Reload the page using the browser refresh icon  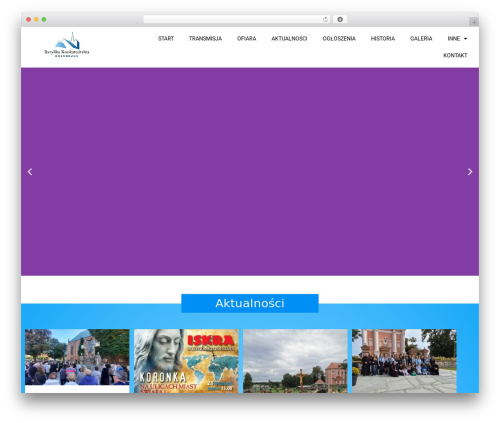(325, 20)
